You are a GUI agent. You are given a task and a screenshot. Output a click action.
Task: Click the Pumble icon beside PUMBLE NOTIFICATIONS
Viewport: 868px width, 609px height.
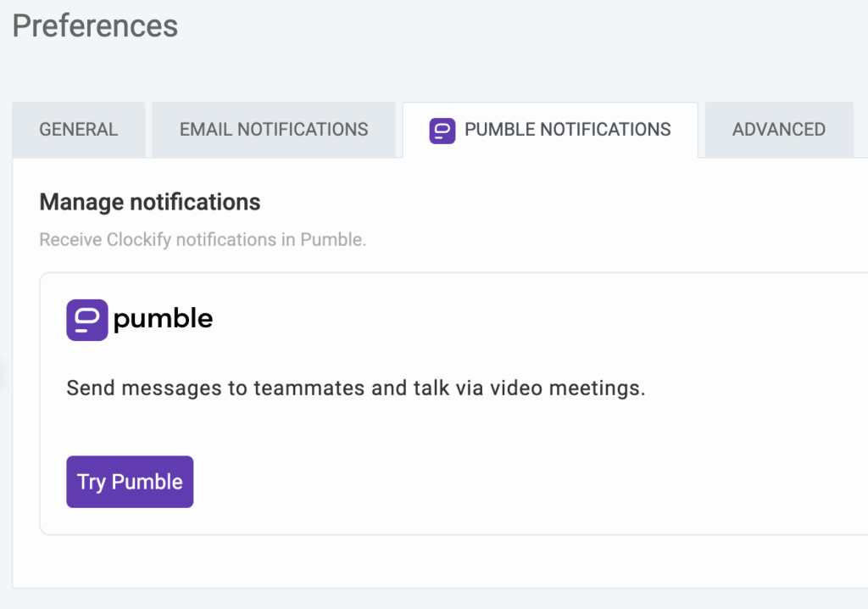[x=441, y=130]
